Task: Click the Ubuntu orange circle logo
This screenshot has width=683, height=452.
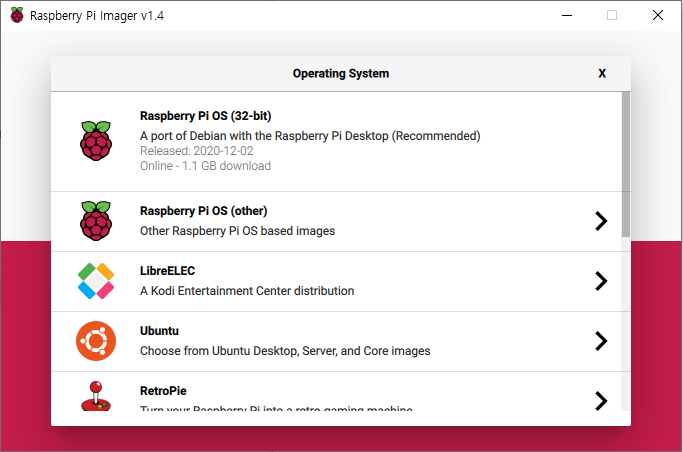Action: click(x=96, y=341)
